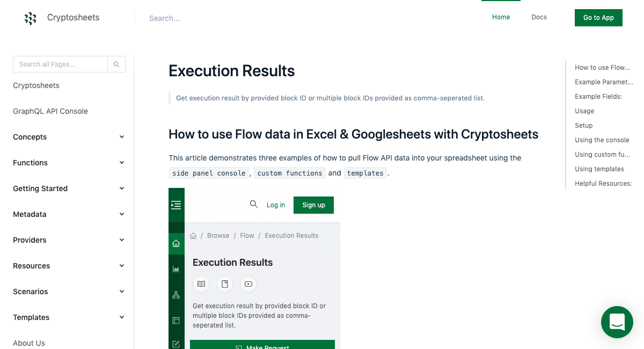
Task: Click the chart analytics icon in embedded sidebar
Action: [x=177, y=268]
